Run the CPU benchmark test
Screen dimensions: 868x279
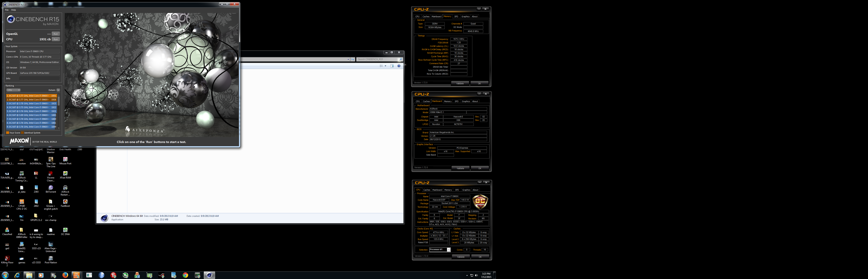tap(56, 39)
